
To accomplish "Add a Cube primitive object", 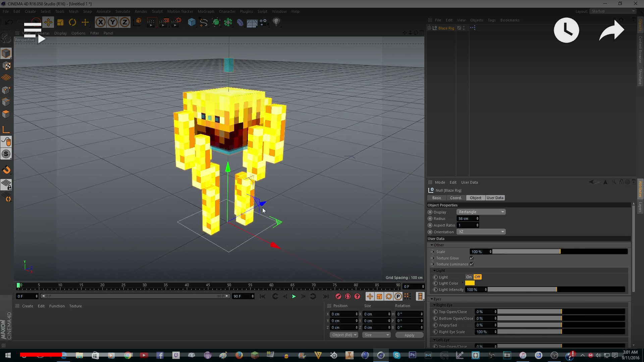I will 192,22.
